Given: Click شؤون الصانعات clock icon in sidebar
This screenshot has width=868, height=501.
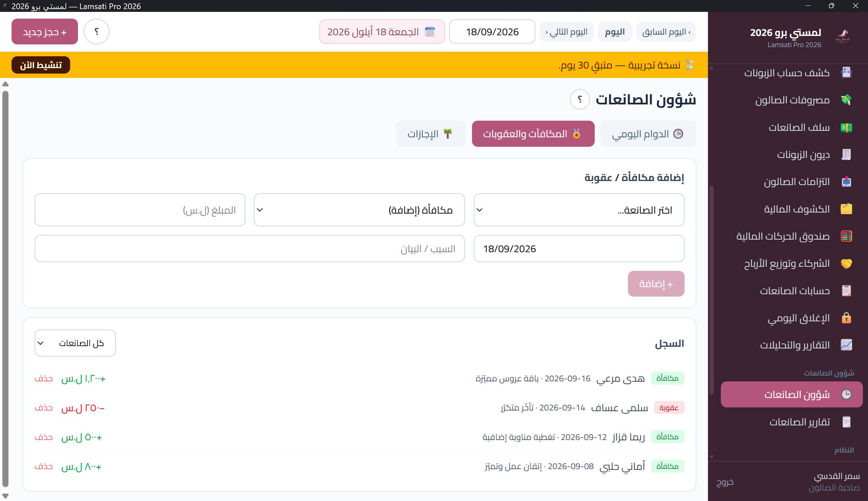Looking at the screenshot, I should [846, 395].
